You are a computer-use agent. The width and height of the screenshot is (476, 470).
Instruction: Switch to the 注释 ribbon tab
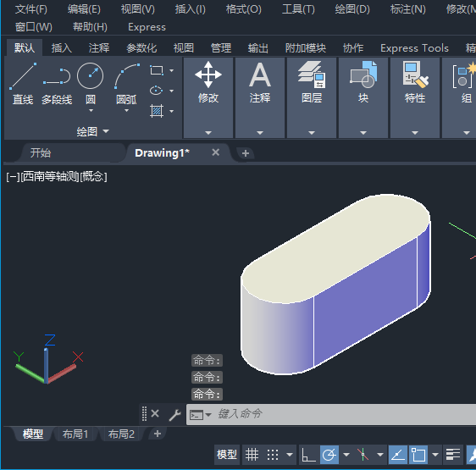(x=98, y=48)
